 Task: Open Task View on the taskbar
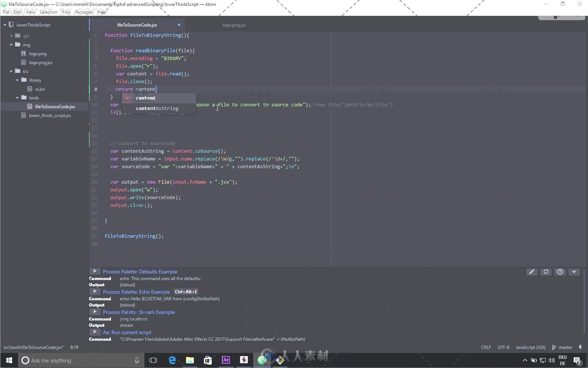[153, 360]
